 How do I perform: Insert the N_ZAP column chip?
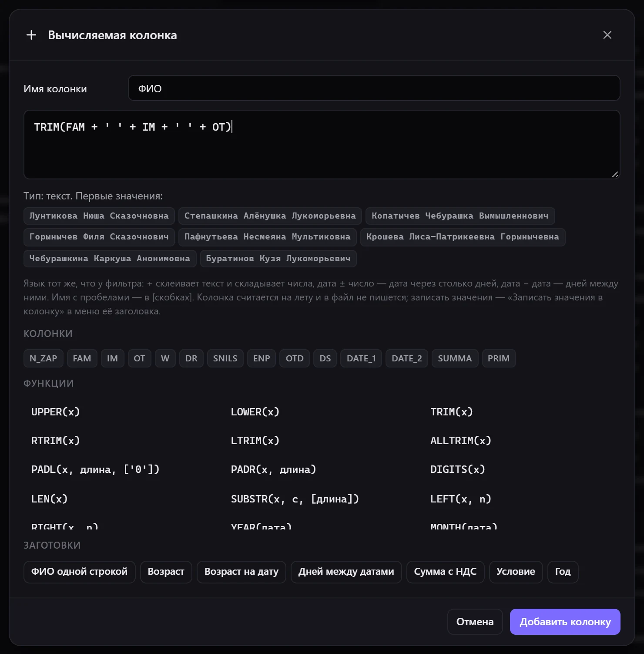click(x=44, y=358)
